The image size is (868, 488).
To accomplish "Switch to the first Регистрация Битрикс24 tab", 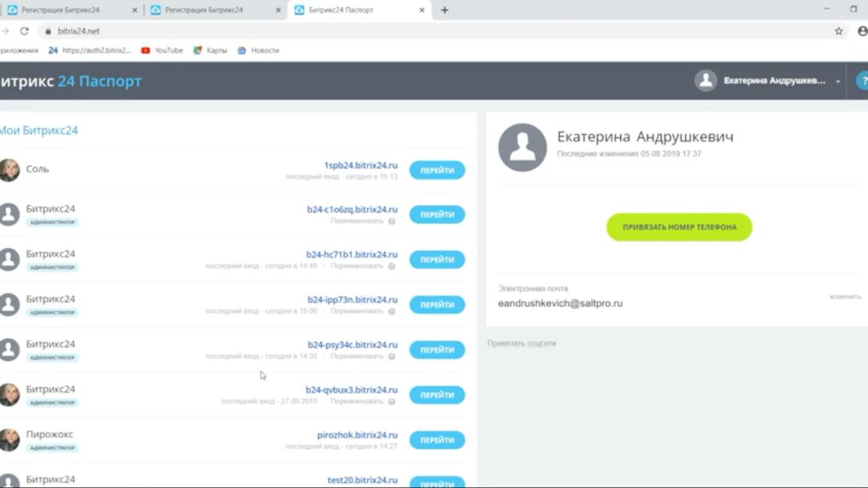I will 72,10.
